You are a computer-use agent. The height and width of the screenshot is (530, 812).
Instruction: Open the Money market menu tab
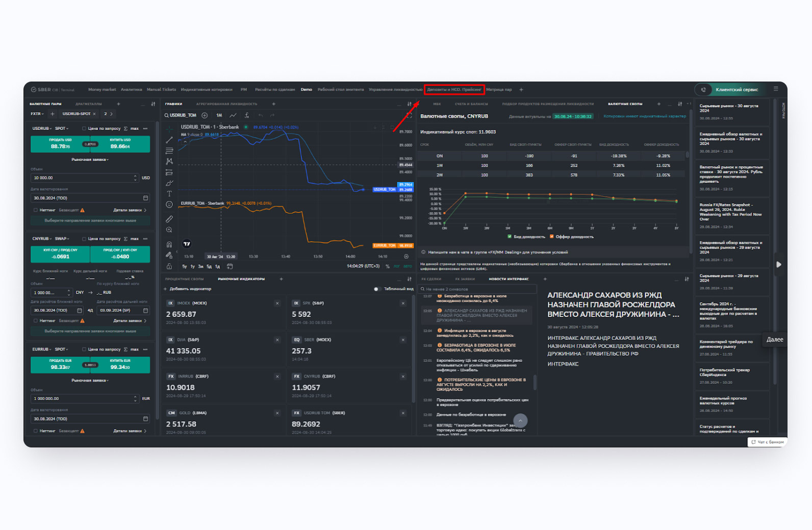coord(102,89)
